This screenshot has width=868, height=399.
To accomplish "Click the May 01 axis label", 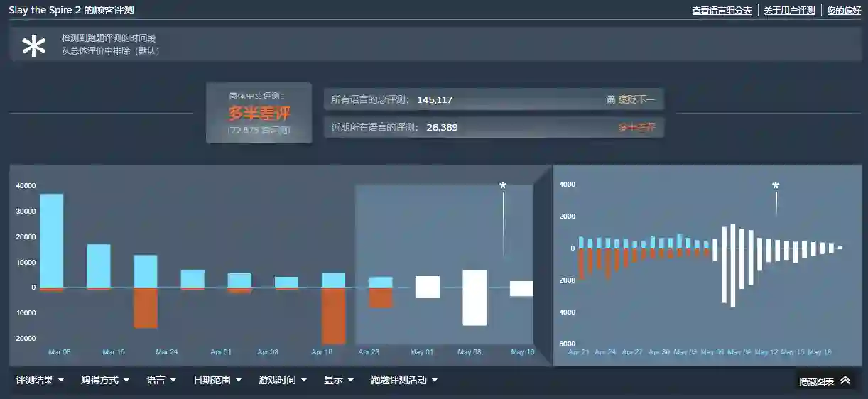I will click(x=421, y=352).
